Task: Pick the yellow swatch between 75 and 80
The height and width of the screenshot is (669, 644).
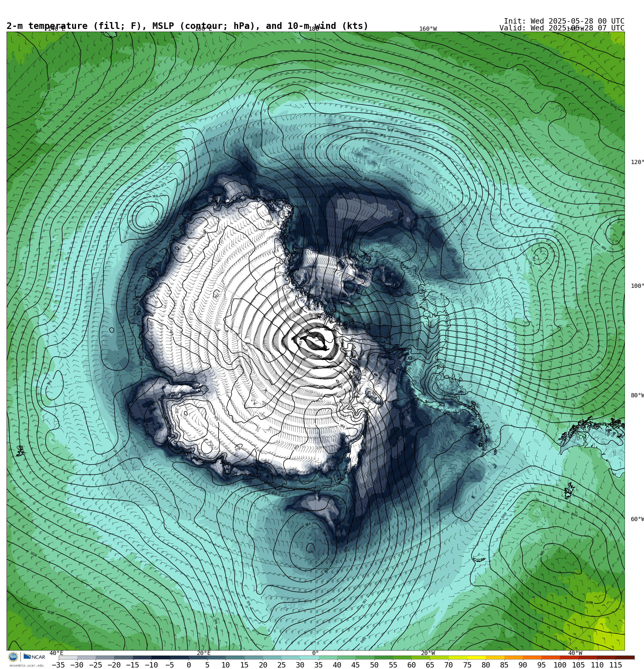Action: pos(476,657)
